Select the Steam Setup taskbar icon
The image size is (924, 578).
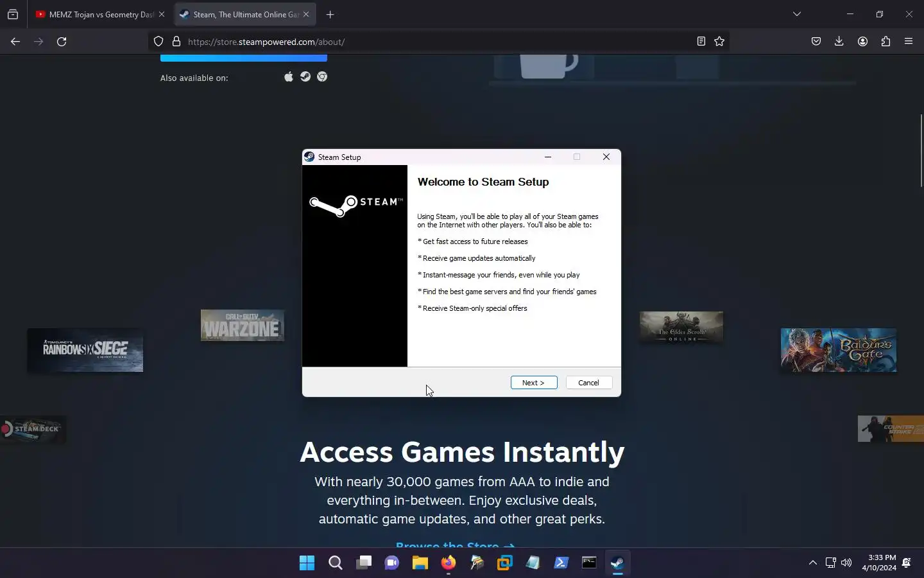coord(617,563)
